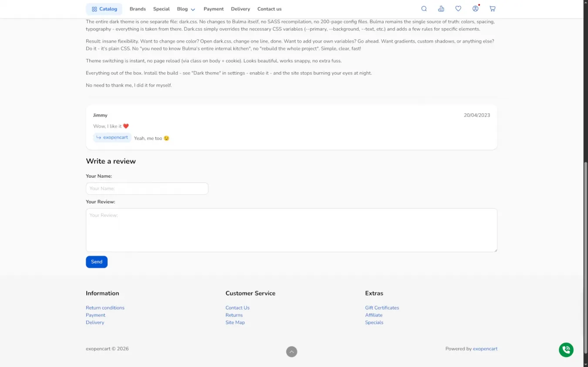Visit the Site Map link

(235, 323)
